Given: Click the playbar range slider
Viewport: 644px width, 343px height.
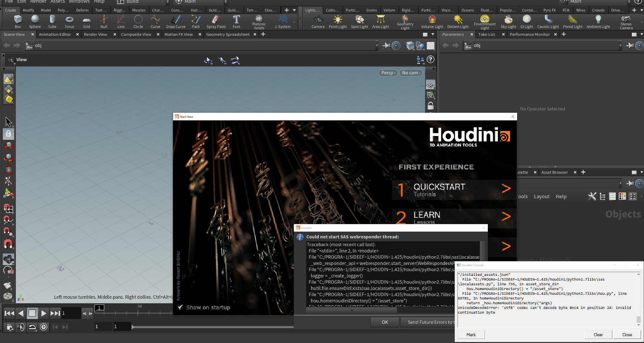Looking at the screenshot, I should click(213, 327).
